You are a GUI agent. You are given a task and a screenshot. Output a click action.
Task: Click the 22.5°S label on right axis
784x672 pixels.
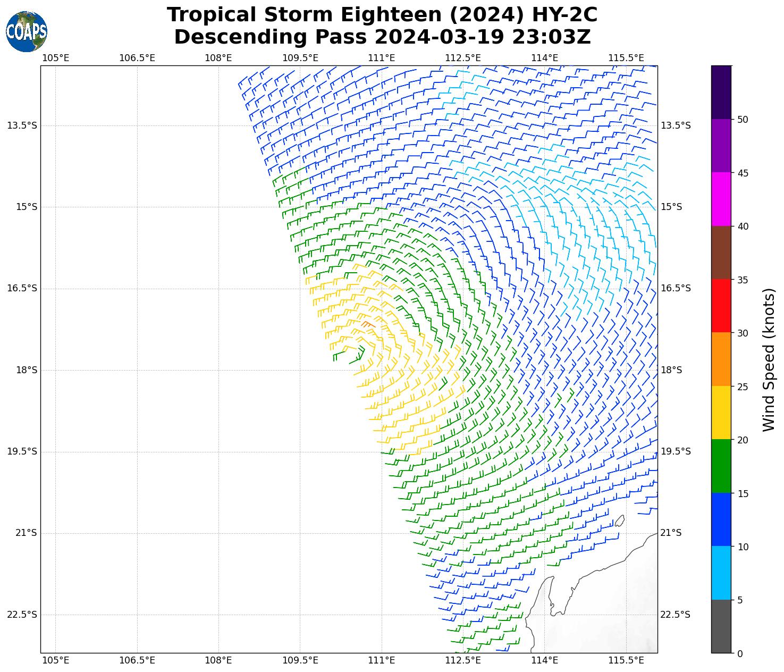(675, 615)
